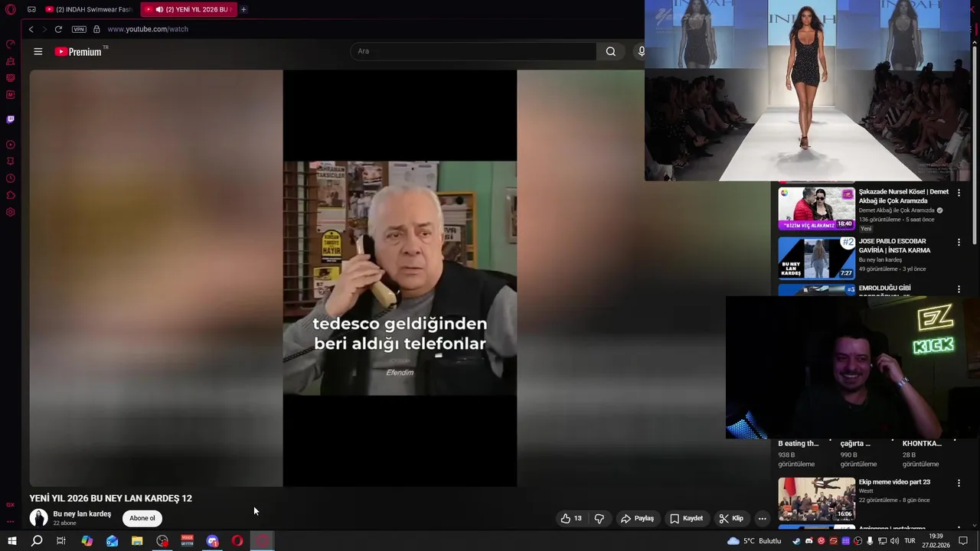Click the Ara search field
This screenshot has width=980, height=551.
click(x=473, y=51)
